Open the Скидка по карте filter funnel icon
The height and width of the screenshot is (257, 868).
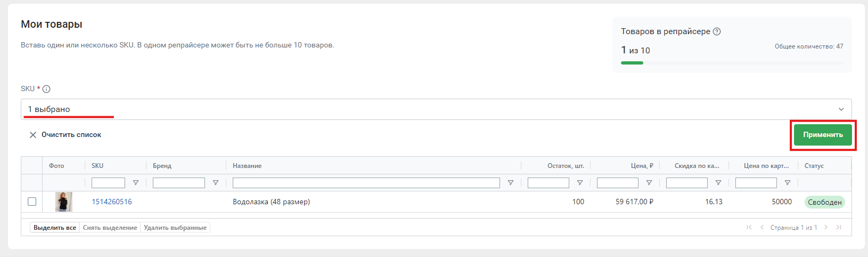tap(718, 183)
